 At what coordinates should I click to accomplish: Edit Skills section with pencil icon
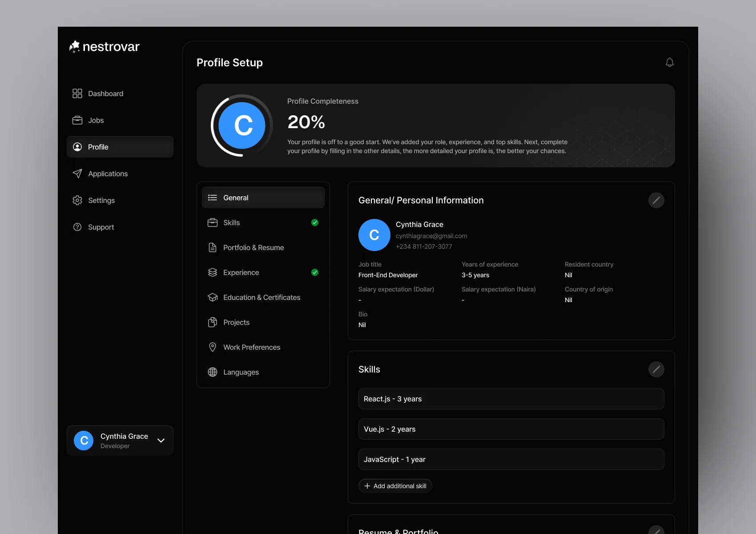[x=656, y=369]
